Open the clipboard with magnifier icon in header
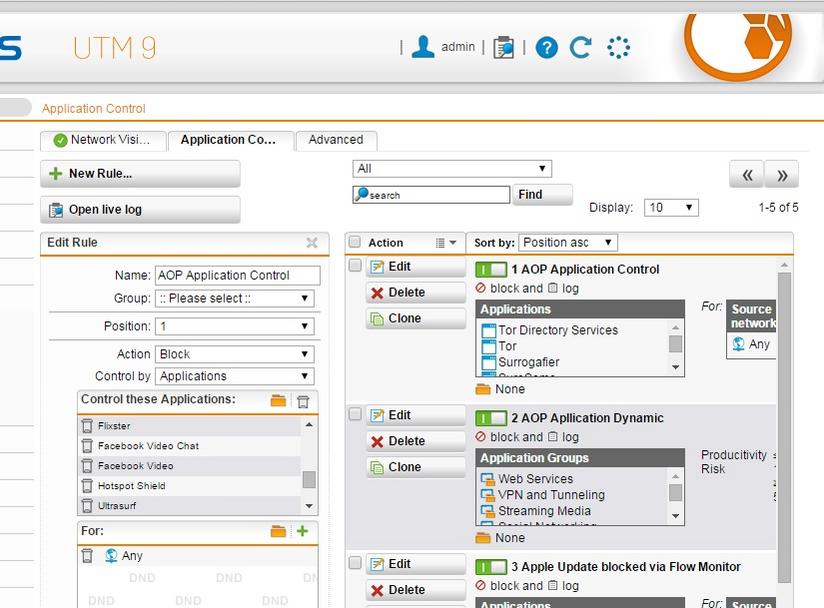Screen dimensions: 824x608 click(503, 47)
